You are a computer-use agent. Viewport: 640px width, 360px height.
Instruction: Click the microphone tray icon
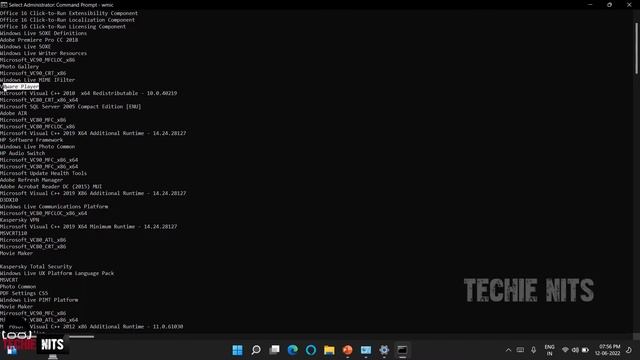pos(533,350)
